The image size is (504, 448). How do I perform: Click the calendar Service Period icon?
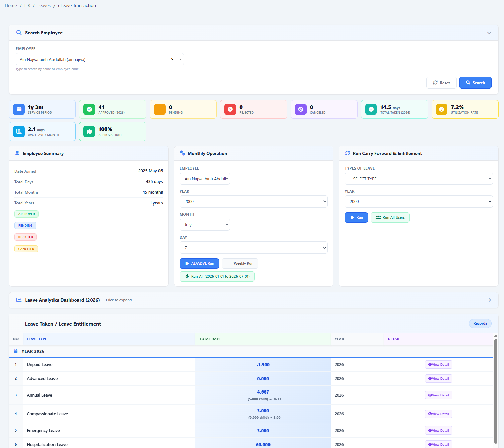pos(19,109)
